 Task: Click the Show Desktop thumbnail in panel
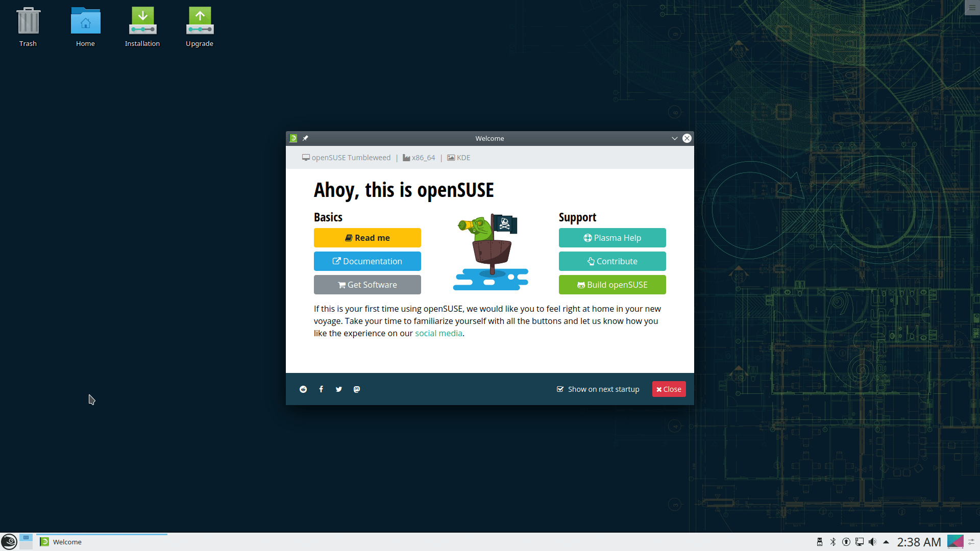955,541
